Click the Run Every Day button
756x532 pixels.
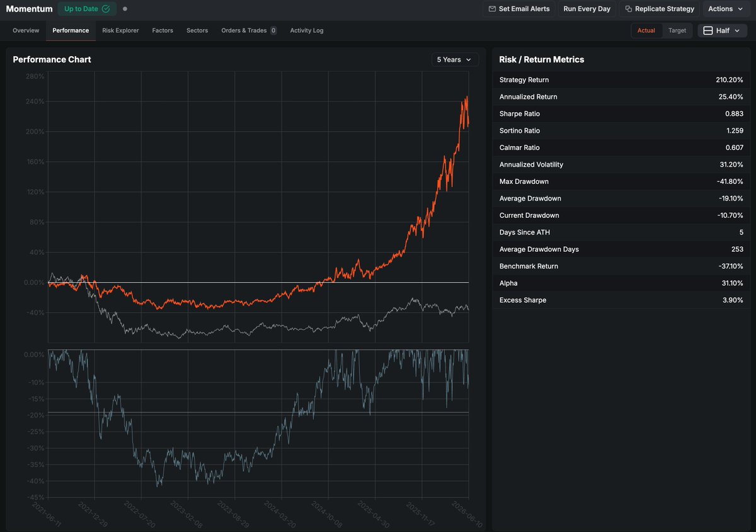click(587, 9)
